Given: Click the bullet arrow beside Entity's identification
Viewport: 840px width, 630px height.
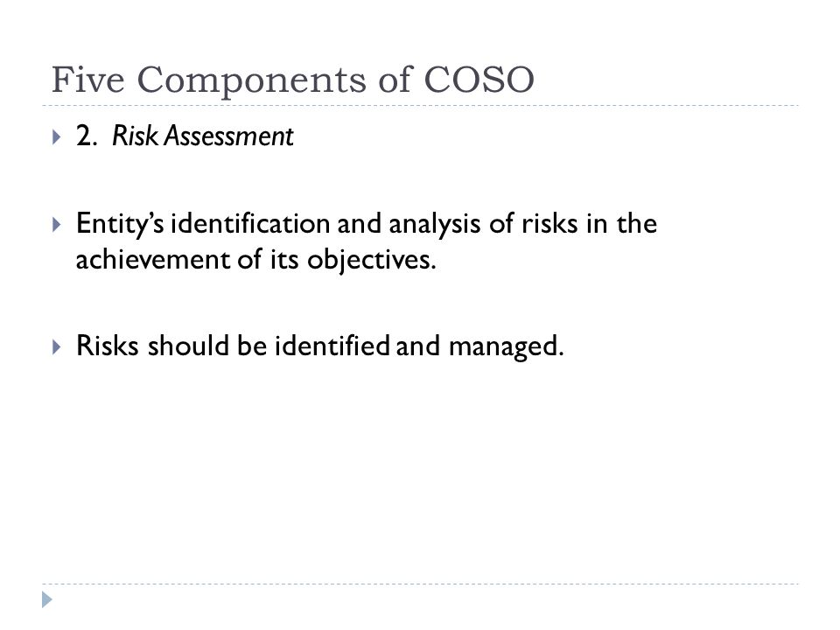Looking at the screenshot, I should (x=57, y=225).
